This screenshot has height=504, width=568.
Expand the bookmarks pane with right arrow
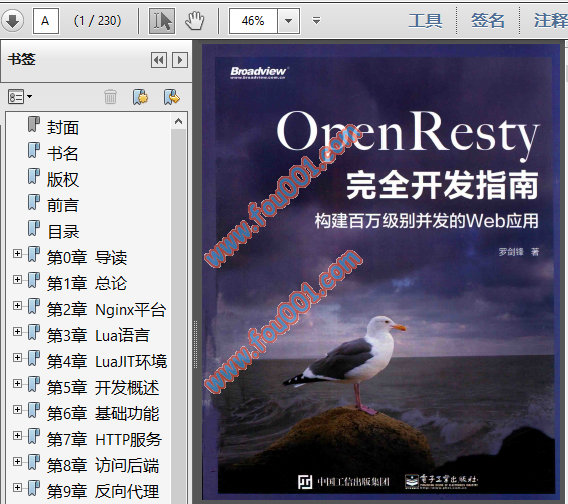pyautogui.click(x=180, y=60)
